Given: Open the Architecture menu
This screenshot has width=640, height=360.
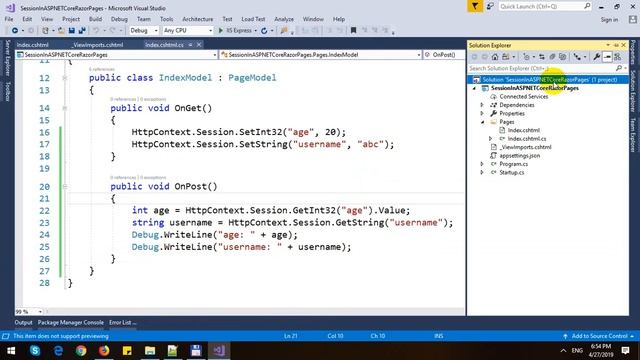Looking at the screenshot, I should pyautogui.click(x=198, y=19).
